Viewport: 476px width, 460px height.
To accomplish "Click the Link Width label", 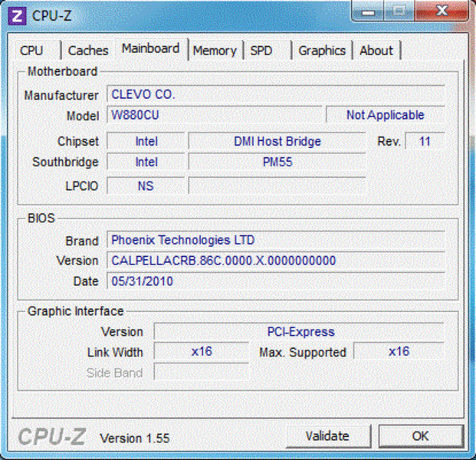I will tap(115, 352).
